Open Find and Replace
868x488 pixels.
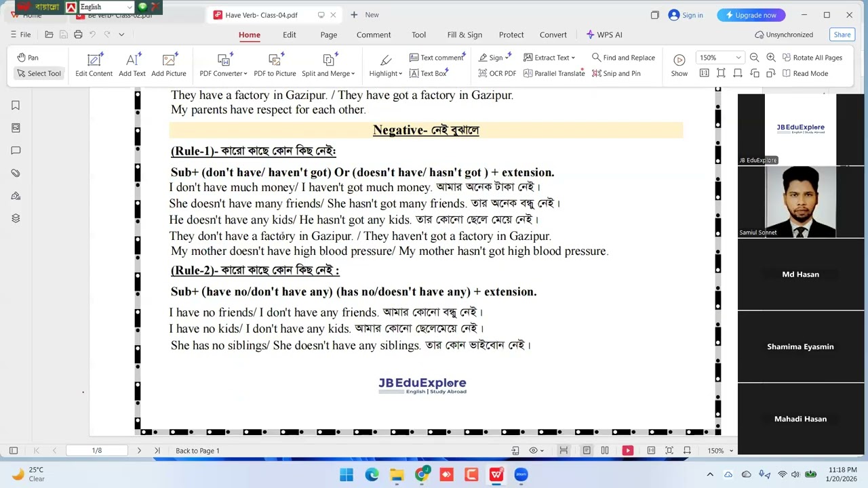[x=623, y=58]
